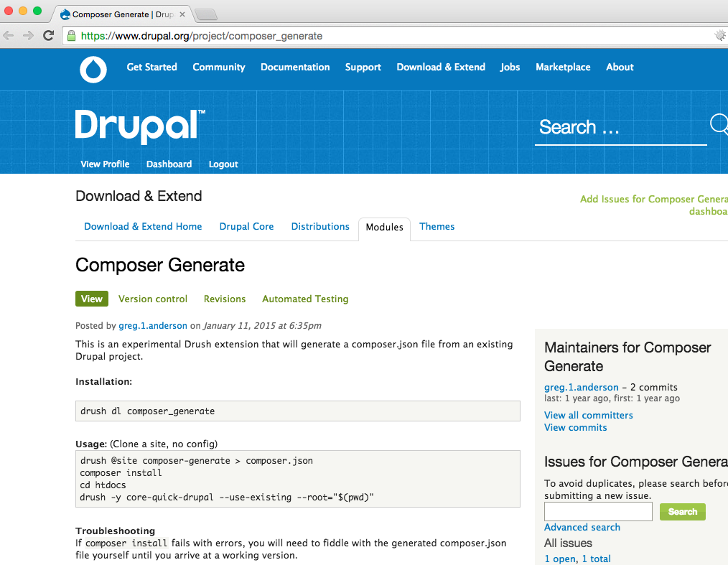This screenshot has width=728, height=565.
Task: Open the Download & Extend Home tab
Action: (x=143, y=227)
